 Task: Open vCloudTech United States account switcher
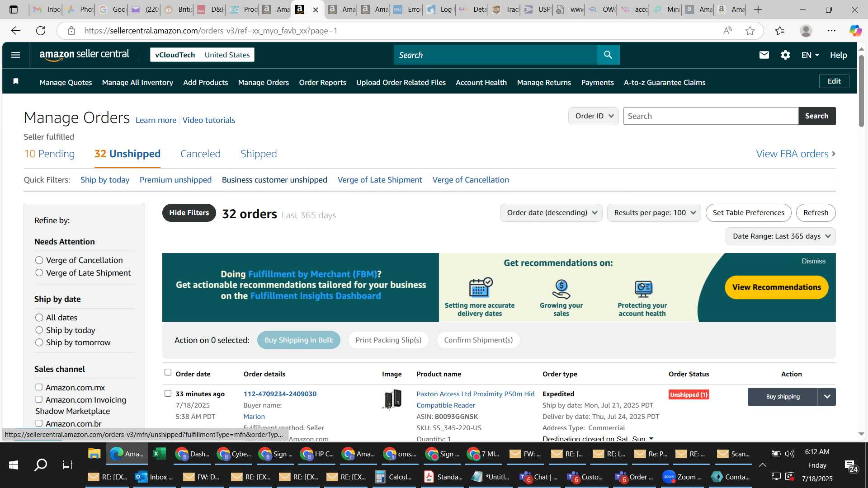(x=202, y=55)
